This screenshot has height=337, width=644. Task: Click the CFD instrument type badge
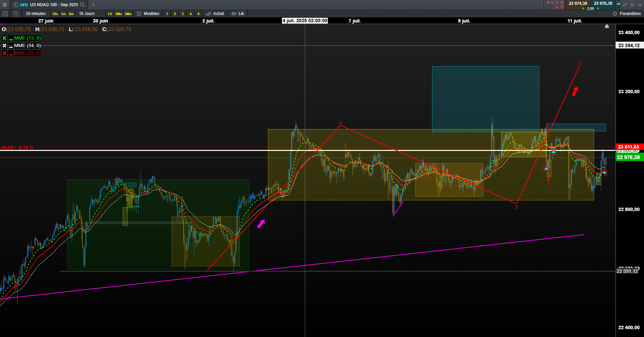(24, 5)
